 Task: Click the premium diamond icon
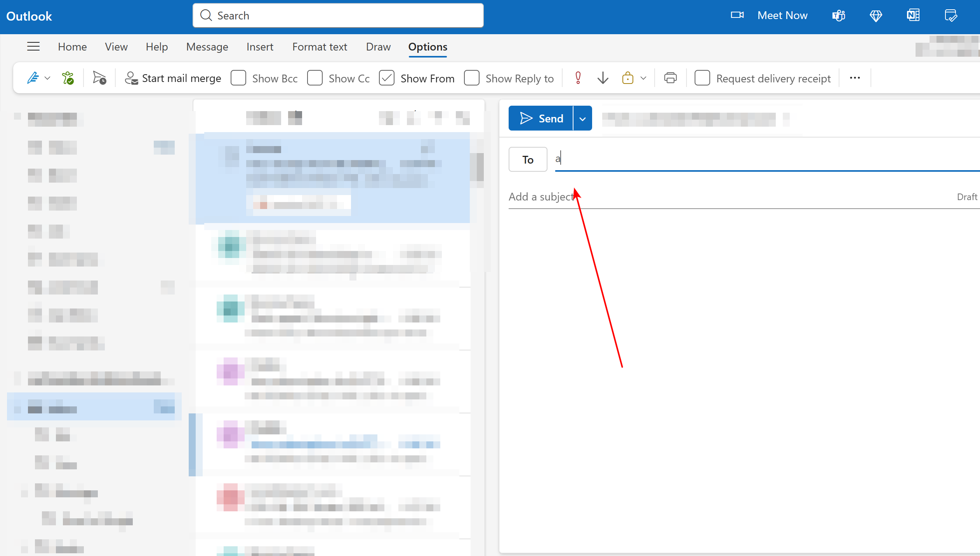tap(876, 16)
